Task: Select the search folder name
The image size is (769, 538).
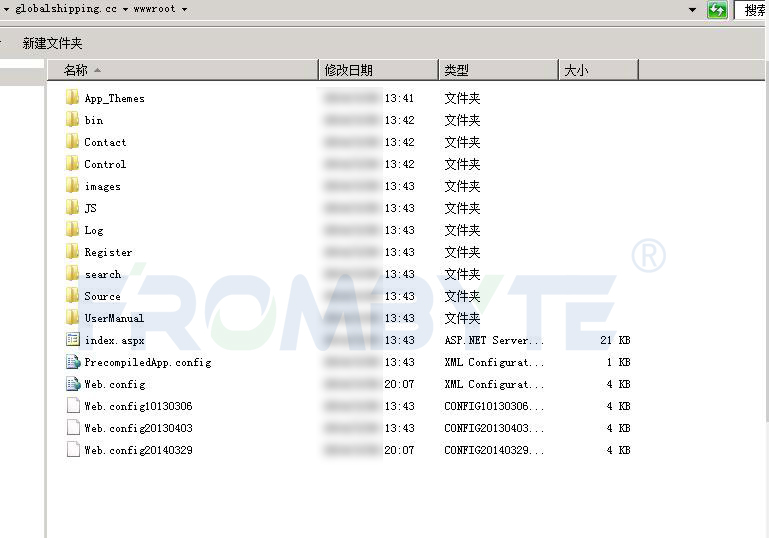Action: click(103, 274)
